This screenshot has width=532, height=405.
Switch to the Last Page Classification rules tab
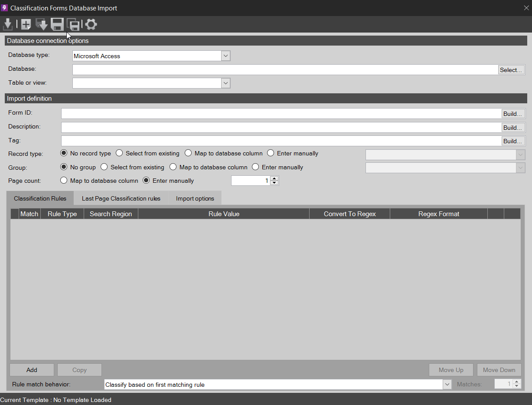coord(121,198)
